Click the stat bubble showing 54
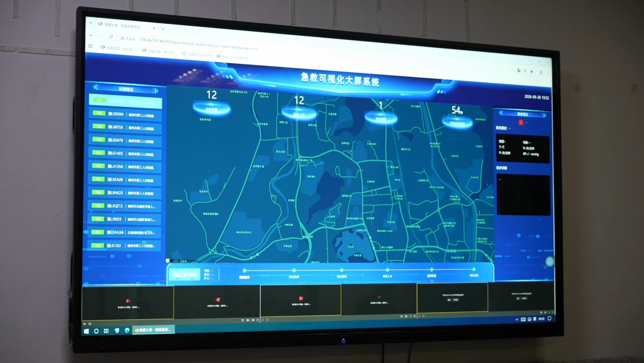This screenshot has width=644, height=363. point(457,116)
